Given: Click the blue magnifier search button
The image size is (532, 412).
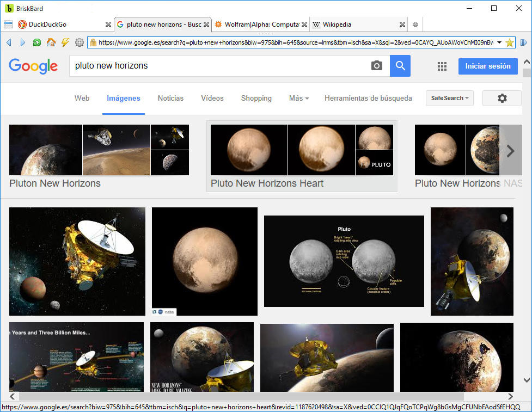Looking at the screenshot, I should (x=400, y=66).
